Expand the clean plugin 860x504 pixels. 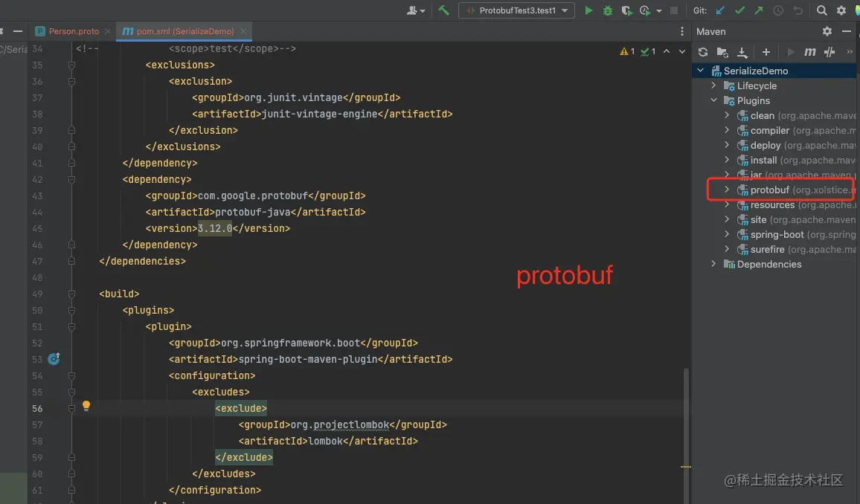tap(727, 115)
